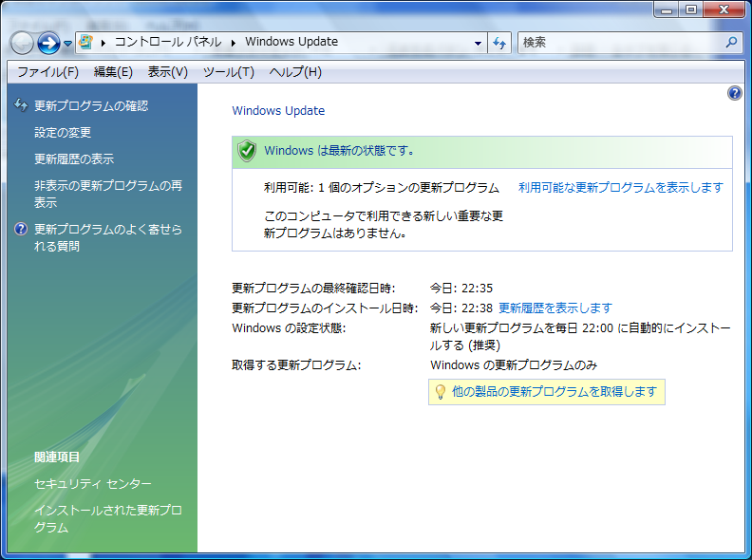The image size is (752, 560).
Task: Click 利用可能な更新プログラムを表示します link
Action: [x=621, y=188]
